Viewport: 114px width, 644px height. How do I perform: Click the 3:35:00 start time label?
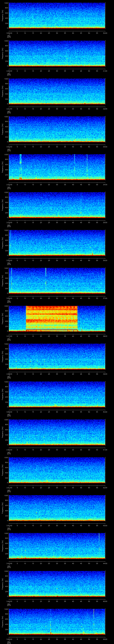[x=9, y=260]
